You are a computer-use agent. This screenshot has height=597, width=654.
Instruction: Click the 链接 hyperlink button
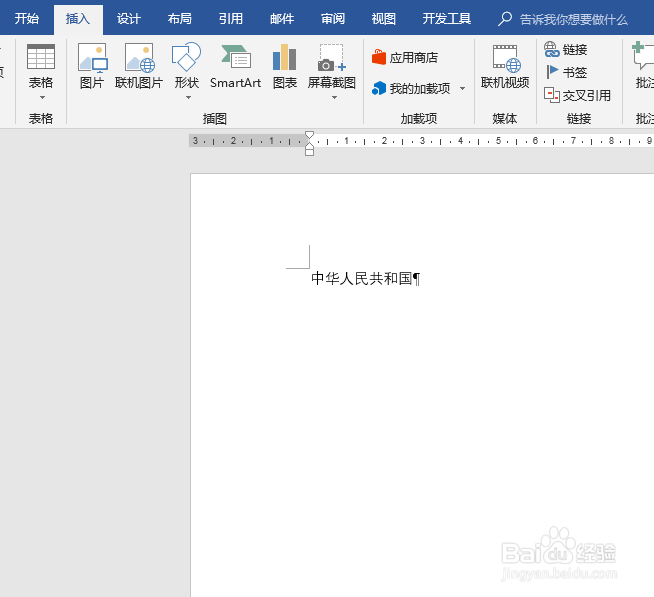[x=566, y=49]
